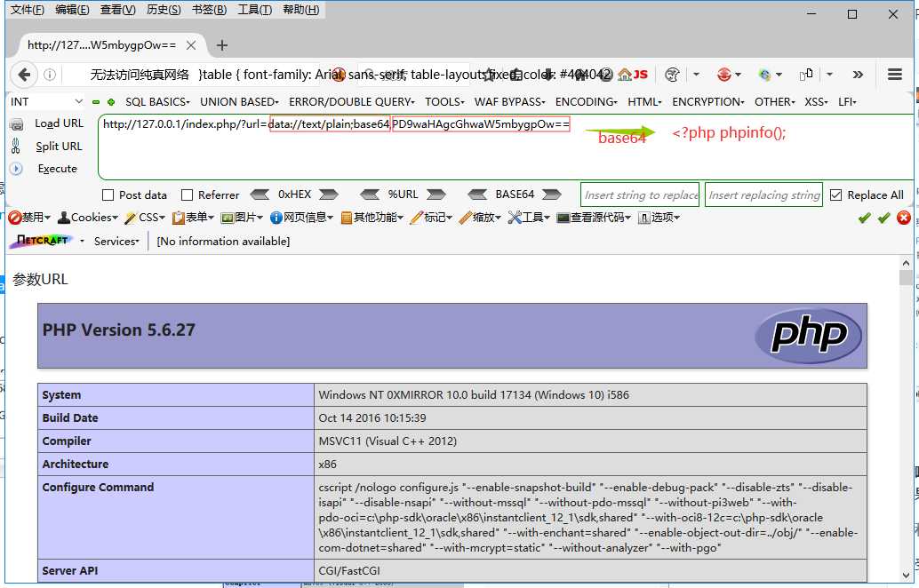Open the LFI dropdown menu

(x=847, y=102)
